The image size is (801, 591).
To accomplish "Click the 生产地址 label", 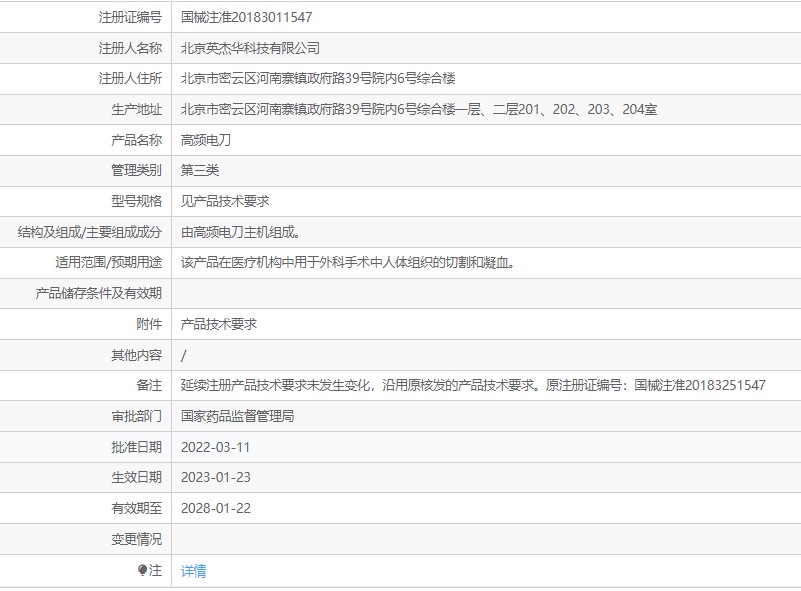I will coord(136,109).
